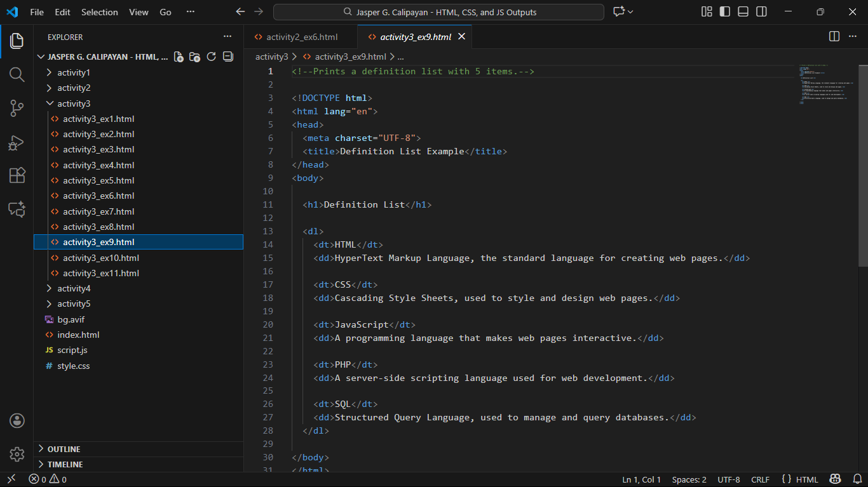This screenshot has width=868, height=487.
Task: Open the Run and Debug view
Action: pos(17,142)
